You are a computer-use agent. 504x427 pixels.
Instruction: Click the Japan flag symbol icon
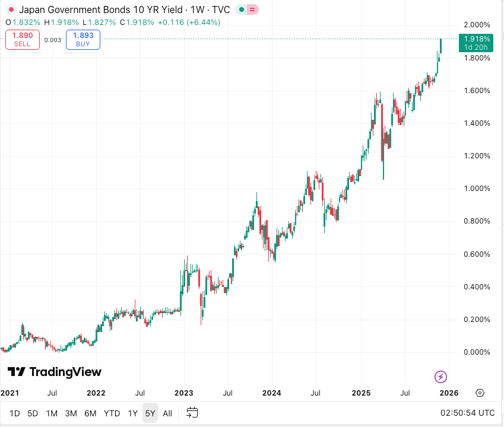point(11,10)
